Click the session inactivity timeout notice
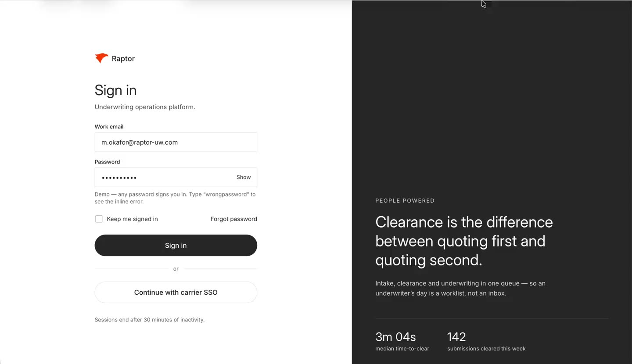 pyautogui.click(x=150, y=320)
